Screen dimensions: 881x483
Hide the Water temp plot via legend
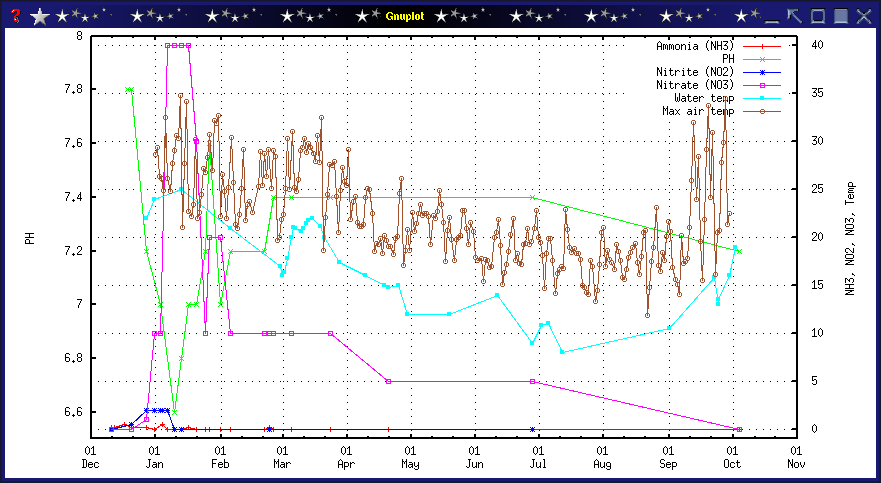click(x=704, y=98)
